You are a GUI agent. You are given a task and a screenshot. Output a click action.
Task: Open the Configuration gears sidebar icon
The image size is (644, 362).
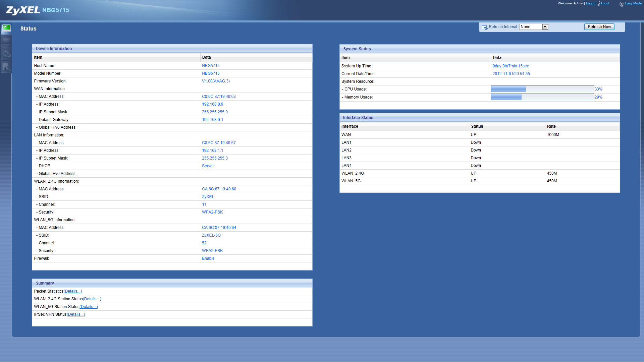[6, 54]
